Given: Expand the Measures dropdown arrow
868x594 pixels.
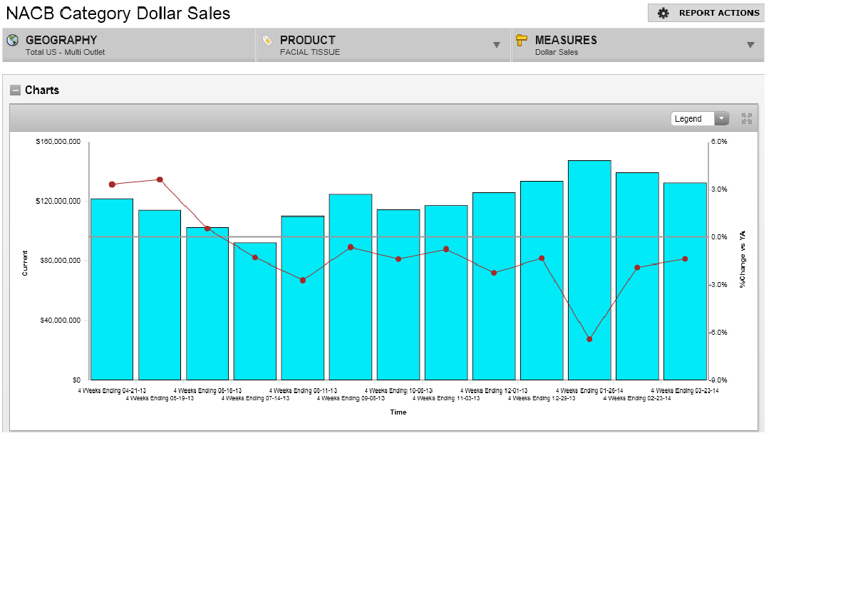Looking at the screenshot, I should [750, 46].
